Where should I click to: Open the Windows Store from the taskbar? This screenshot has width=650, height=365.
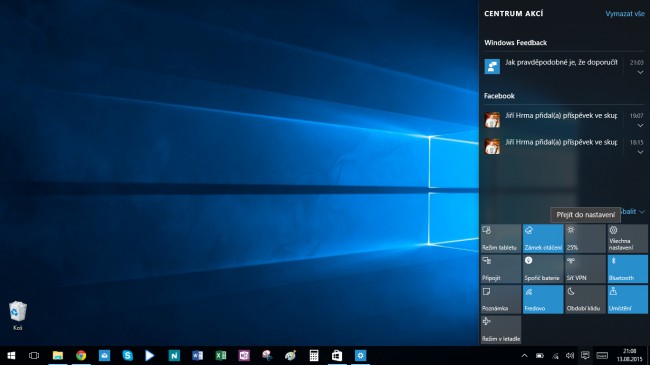pos(337,355)
